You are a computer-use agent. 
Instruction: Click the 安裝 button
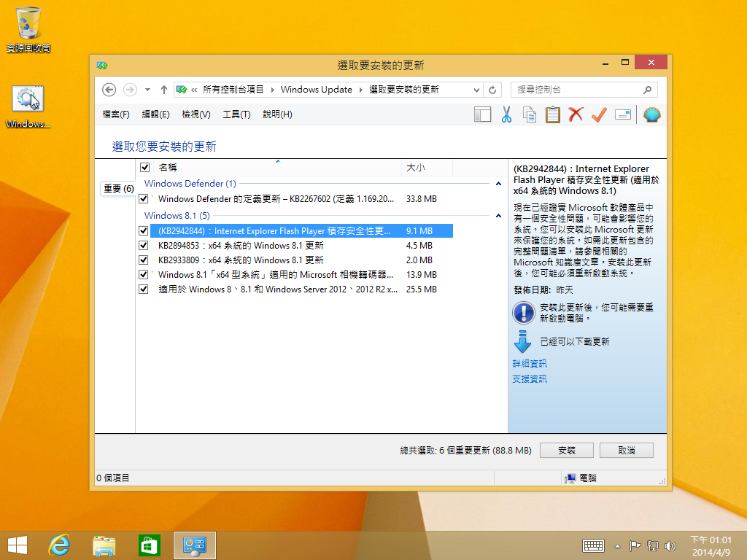coord(566,451)
